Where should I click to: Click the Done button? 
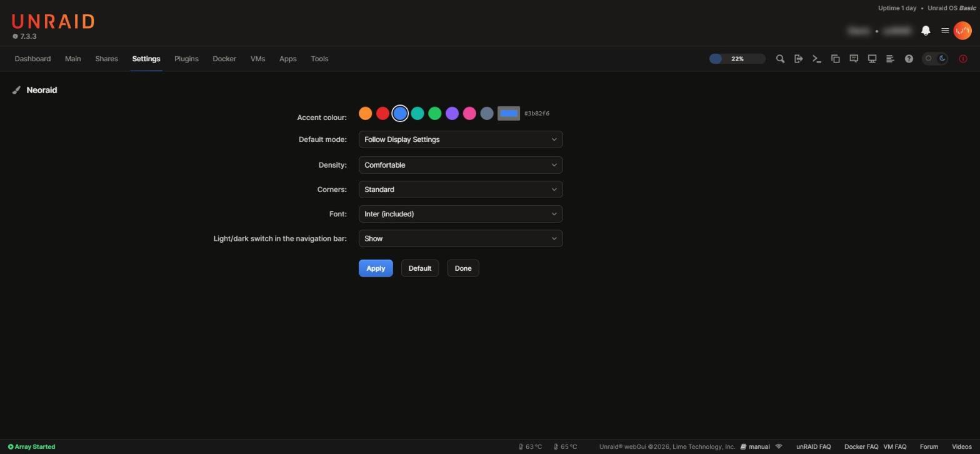[463, 268]
